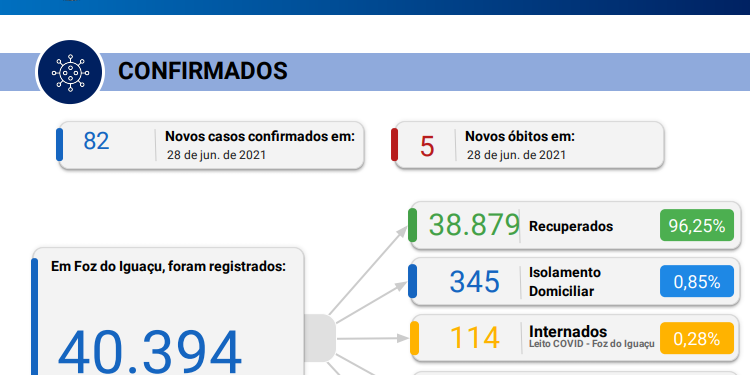
Task: Click the yellow 0,28% badge
Action: [x=697, y=338]
